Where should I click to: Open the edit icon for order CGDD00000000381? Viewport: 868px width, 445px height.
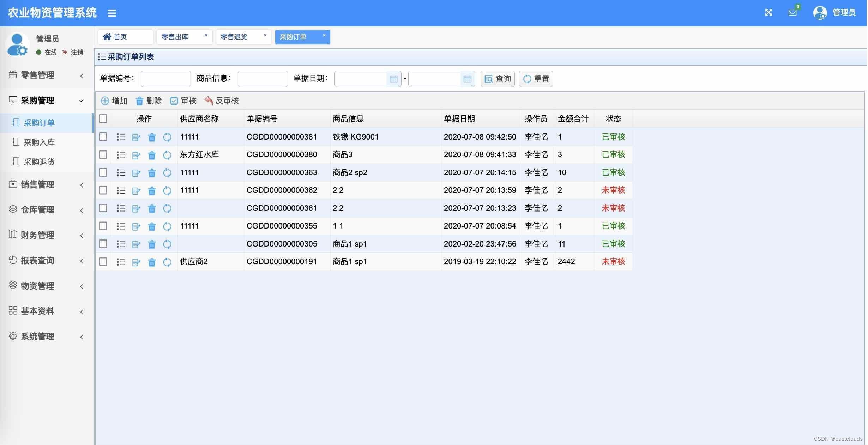(136, 137)
